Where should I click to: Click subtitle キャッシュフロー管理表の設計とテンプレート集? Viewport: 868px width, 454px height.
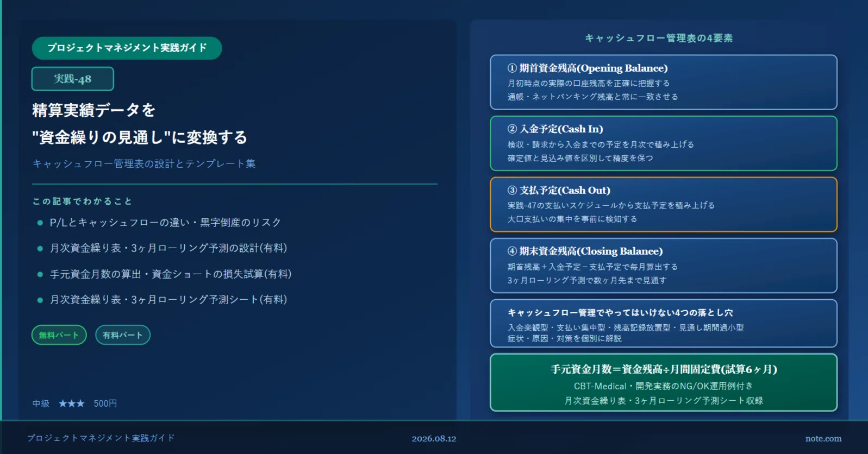[144, 163]
